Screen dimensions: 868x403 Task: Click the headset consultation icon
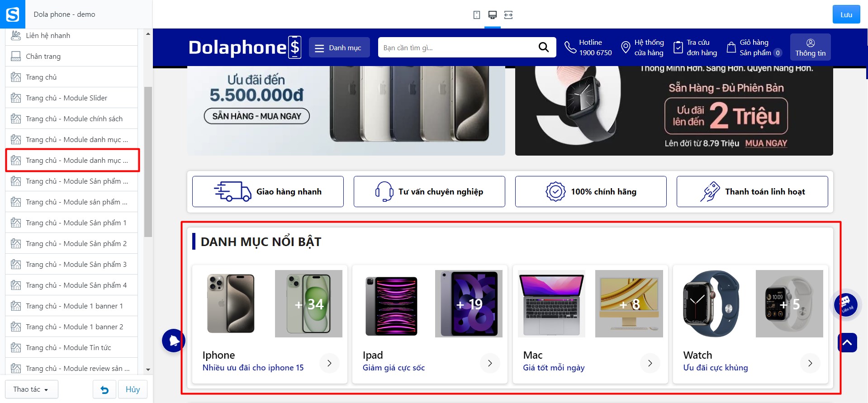coord(384,191)
